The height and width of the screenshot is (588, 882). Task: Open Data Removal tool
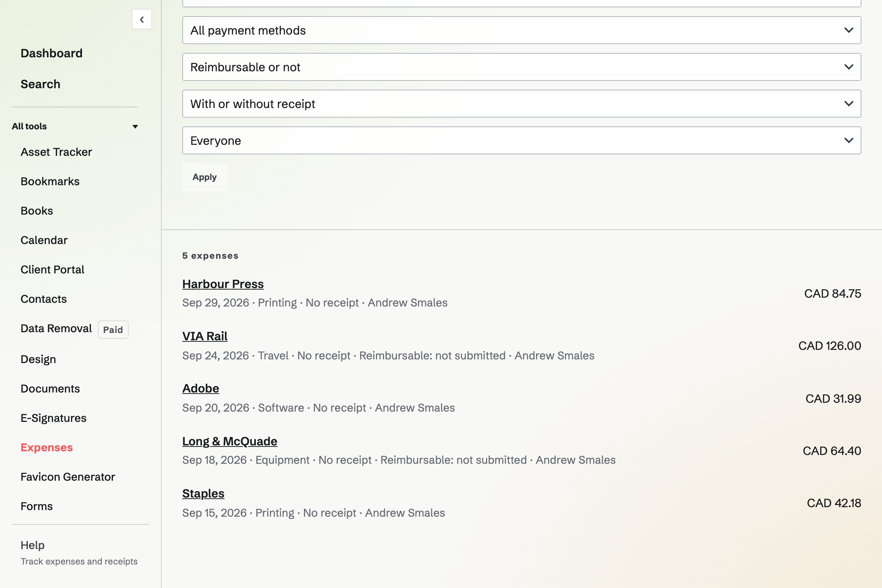click(x=56, y=328)
